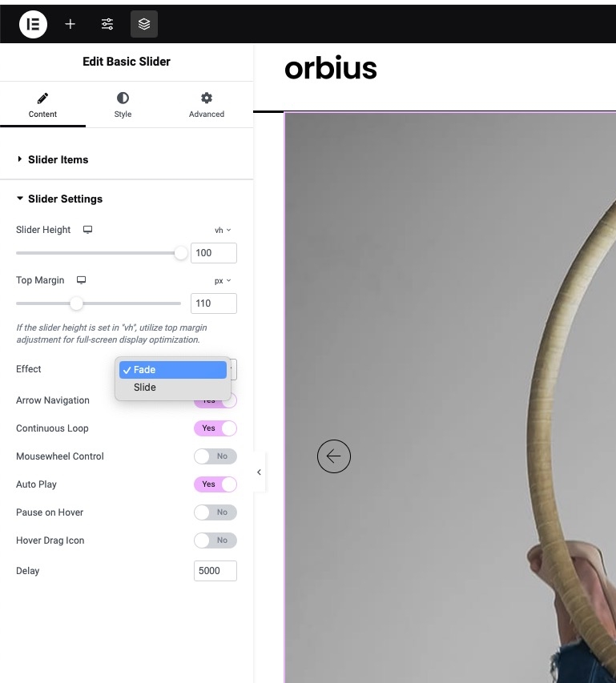Image resolution: width=616 pixels, height=683 pixels.
Task: Toggle the Structure layers icon
Action: coord(144,24)
